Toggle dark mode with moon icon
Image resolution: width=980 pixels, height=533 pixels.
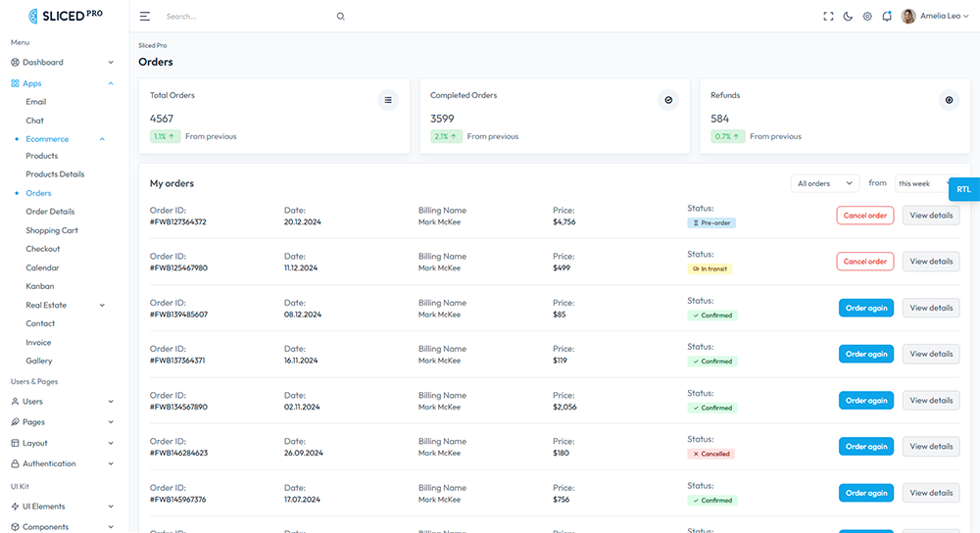(848, 17)
